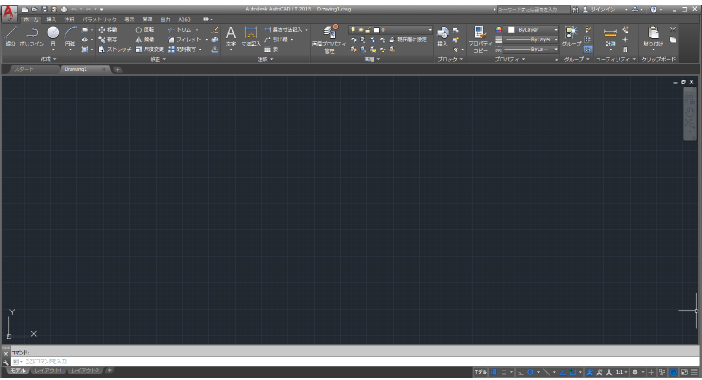Open the スタート (Start) file tab
The width and height of the screenshot is (702, 380).
point(25,69)
